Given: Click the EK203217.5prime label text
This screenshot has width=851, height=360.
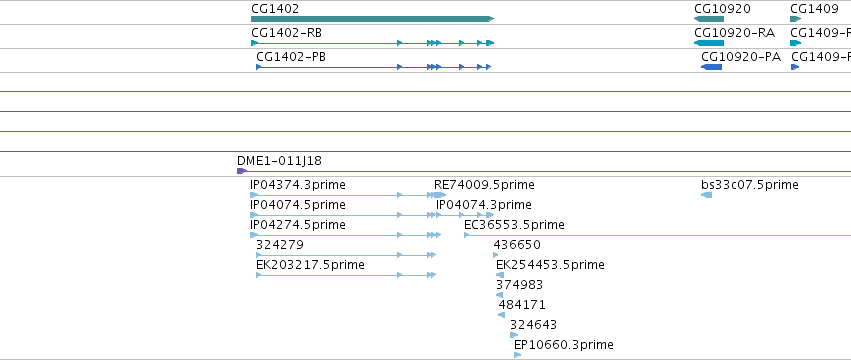Looking at the screenshot, I should point(310,265).
